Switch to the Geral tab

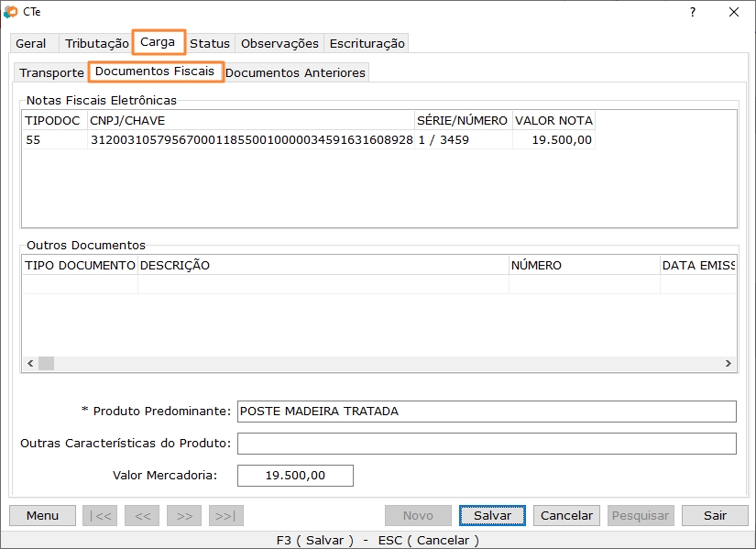(32, 42)
